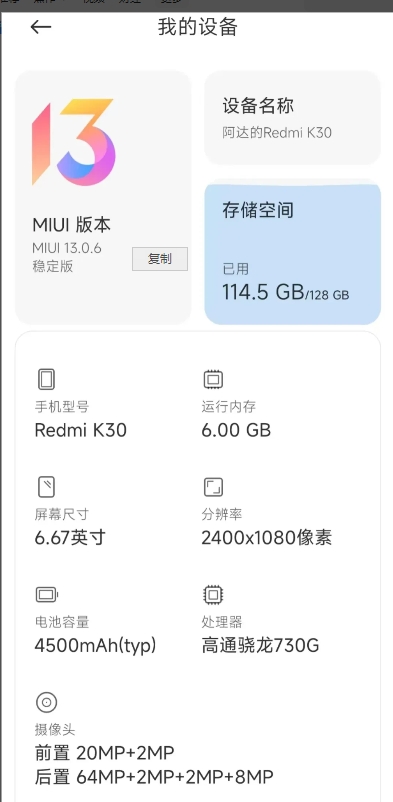Click the 我的设备 page title

point(198,27)
